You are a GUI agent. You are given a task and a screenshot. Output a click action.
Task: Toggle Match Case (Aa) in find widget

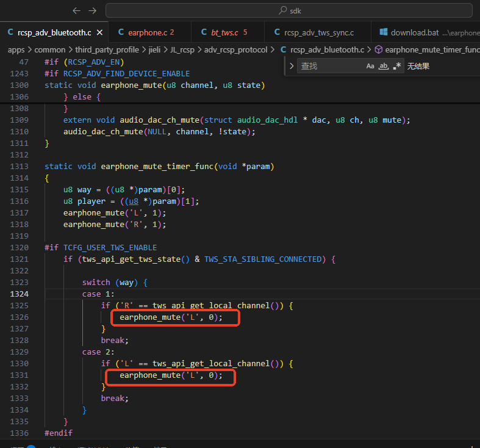coord(370,66)
